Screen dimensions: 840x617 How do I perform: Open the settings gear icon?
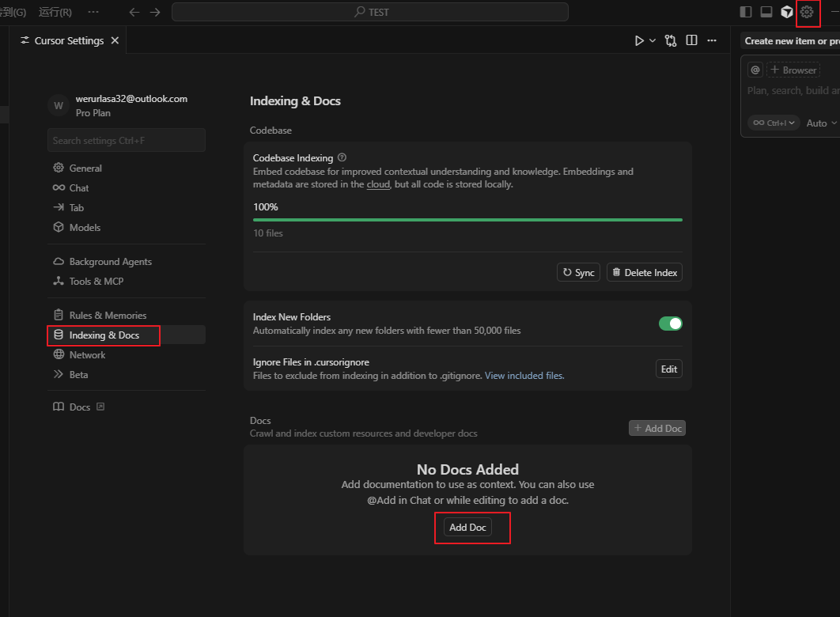[x=807, y=12]
